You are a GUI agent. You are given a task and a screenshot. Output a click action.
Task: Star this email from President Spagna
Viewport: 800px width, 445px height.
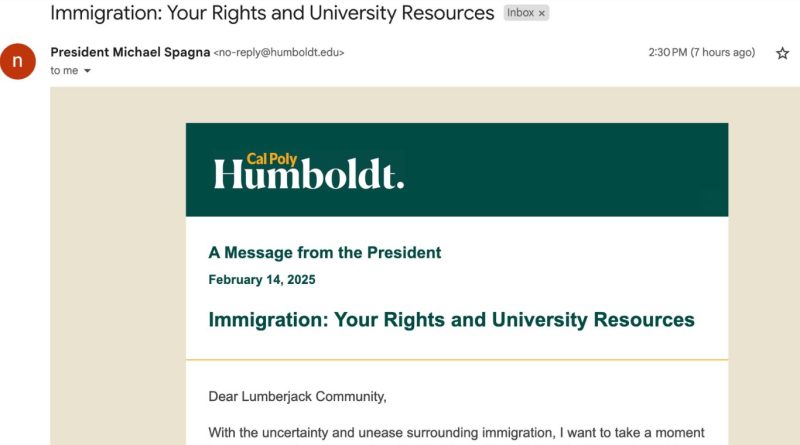782,53
